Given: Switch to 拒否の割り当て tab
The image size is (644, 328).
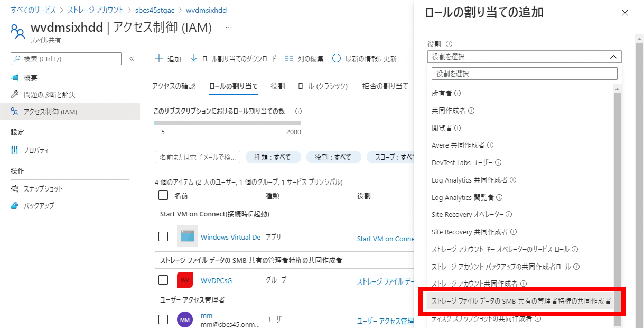Looking at the screenshot, I should 385,86.
